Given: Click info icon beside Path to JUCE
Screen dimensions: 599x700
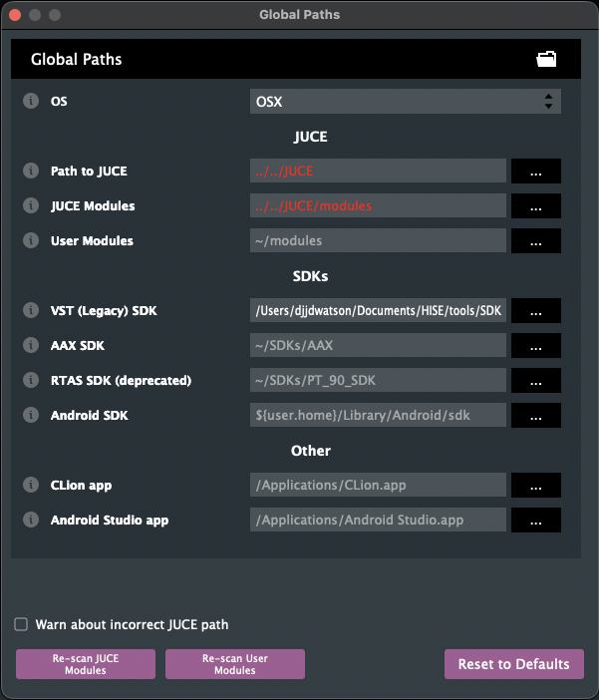Looking at the screenshot, I should click(30, 171).
